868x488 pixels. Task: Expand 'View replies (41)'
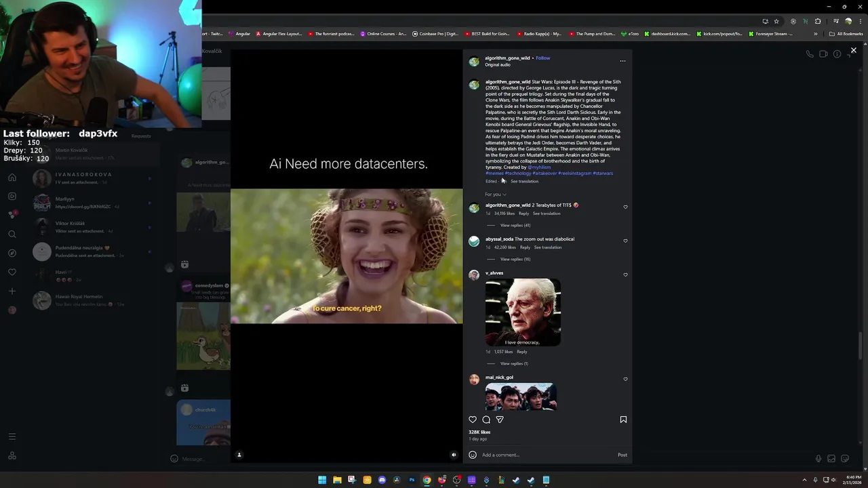[515, 225]
